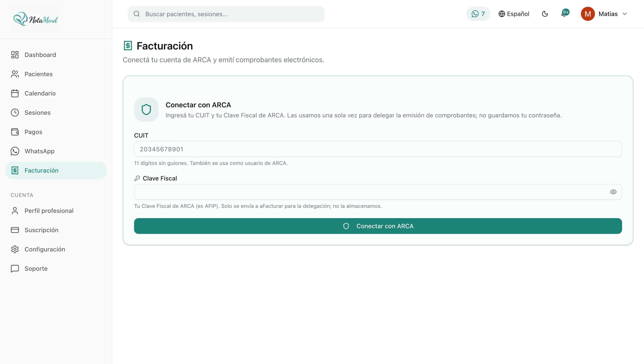Toggle dark mode with the moon icon
Image resolution: width=644 pixels, height=364 pixels.
(545, 14)
